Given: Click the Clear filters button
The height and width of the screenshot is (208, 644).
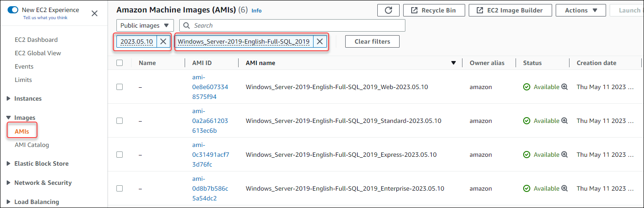Looking at the screenshot, I should pos(372,41).
